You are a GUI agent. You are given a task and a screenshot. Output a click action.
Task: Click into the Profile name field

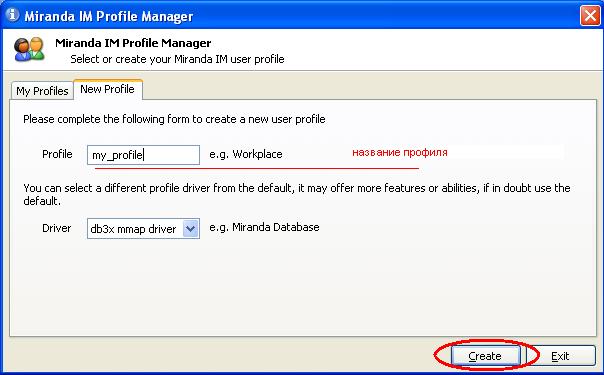point(143,155)
